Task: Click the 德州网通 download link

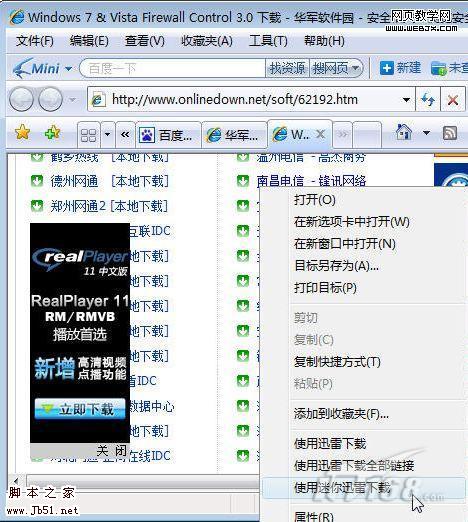Action: pyautogui.click(x=75, y=181)
